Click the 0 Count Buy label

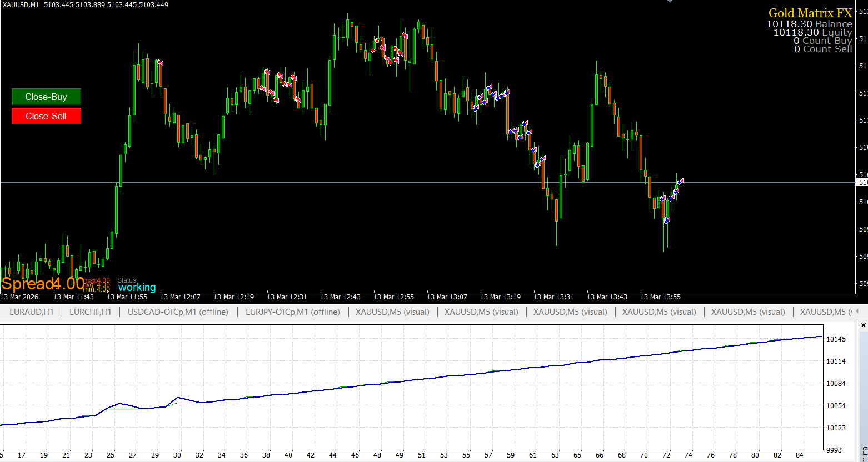[823, 41]
